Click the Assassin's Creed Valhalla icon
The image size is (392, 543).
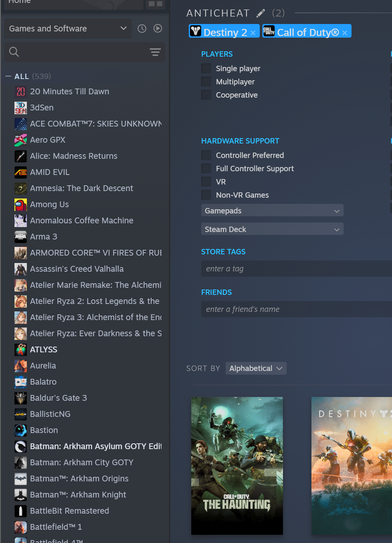point(21,269)
